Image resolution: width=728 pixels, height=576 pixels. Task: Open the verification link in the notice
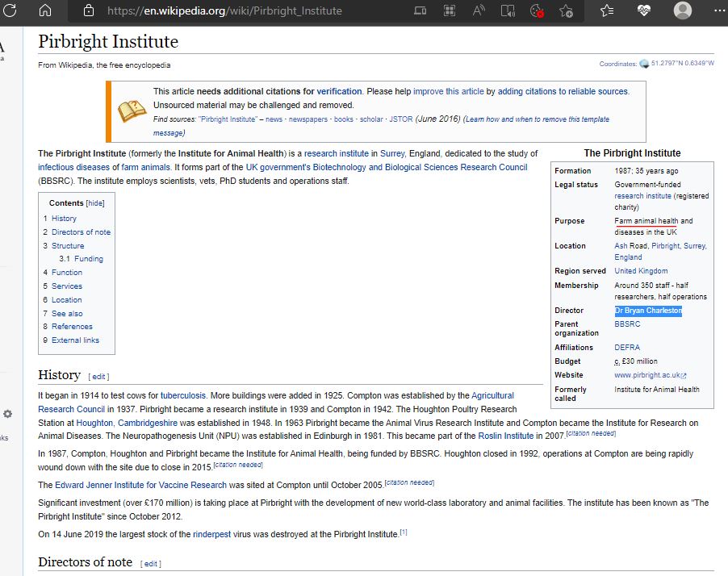pos(339,91)
